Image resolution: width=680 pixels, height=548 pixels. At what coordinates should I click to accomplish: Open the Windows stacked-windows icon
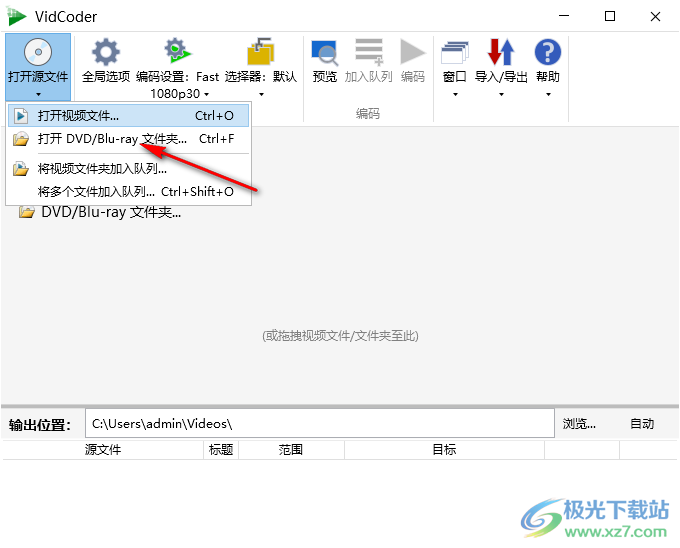click(454, 52)
